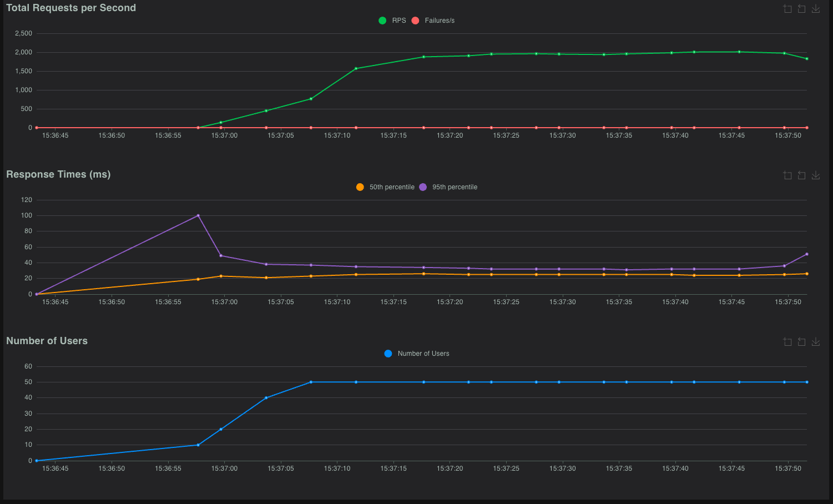
Task: Toggle the RPS series legend label
Action: pos(398,21)
